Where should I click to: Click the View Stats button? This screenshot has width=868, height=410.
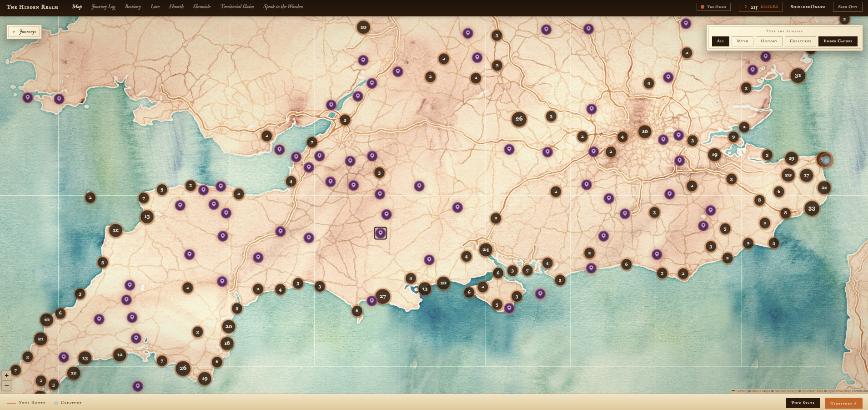803,403
